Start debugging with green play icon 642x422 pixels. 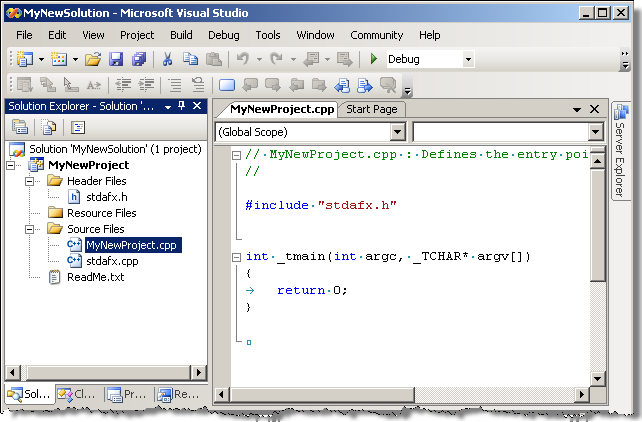[373, 59]
